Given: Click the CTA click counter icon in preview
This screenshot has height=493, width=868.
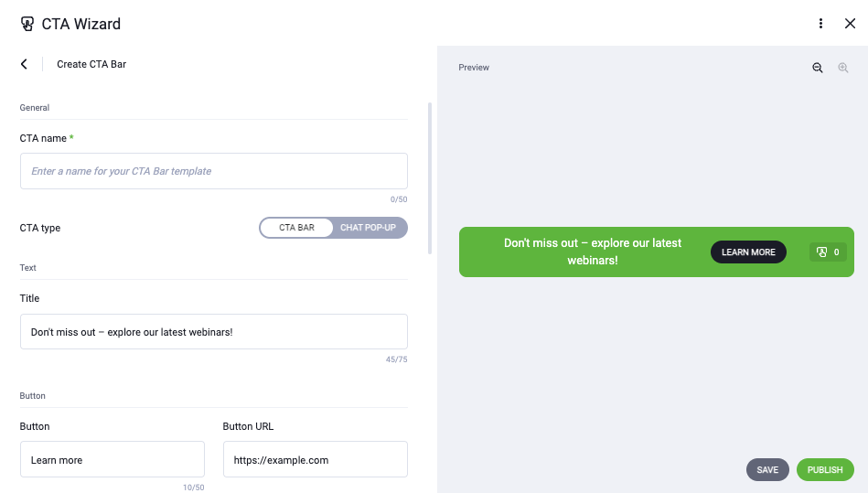Looking at the screenshot, I should [821, 252].
